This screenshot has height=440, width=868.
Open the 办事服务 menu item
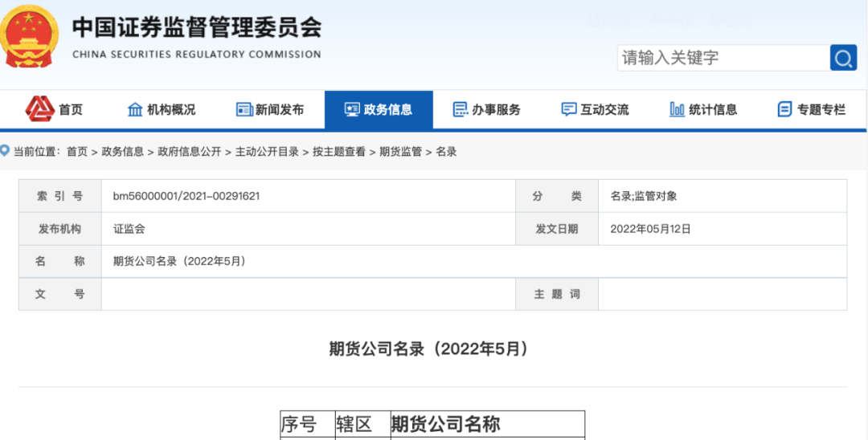pyautogui.click(x=496, y=110)
